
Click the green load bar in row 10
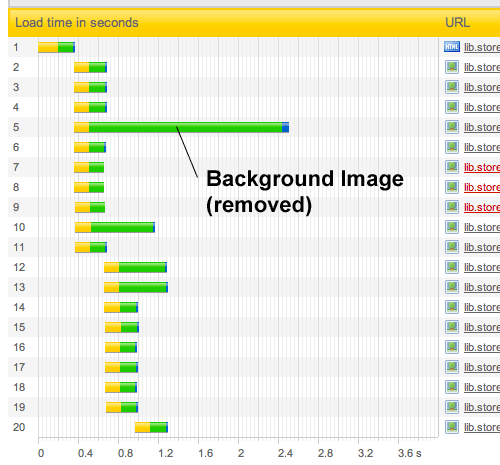point(122,227)
